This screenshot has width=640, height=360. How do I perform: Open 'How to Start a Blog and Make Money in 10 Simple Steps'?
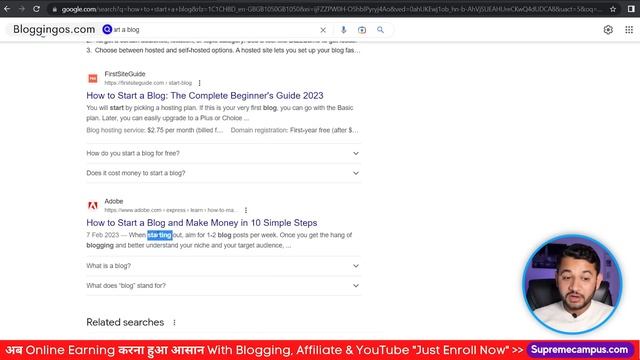pos(202,223)
